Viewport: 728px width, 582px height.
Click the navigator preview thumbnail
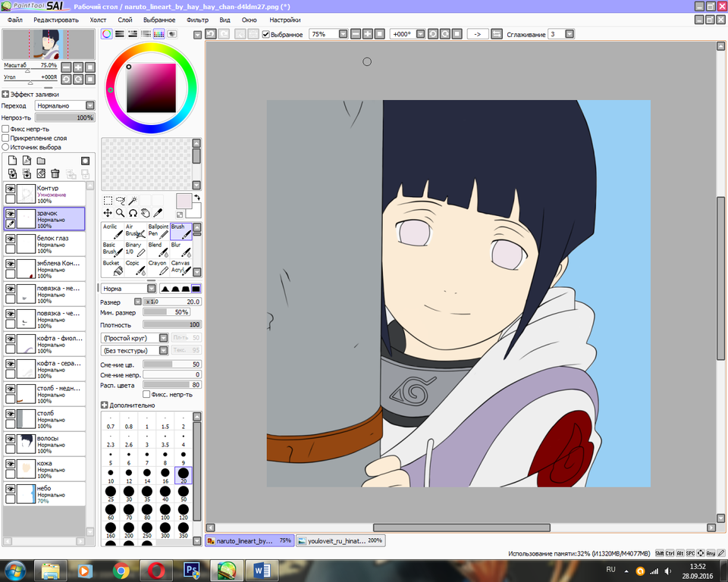coord(49,45)
